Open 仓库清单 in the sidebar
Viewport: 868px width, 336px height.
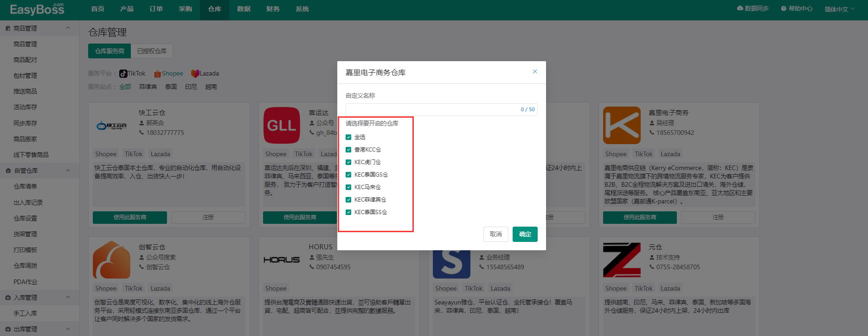tap(25, 186)
